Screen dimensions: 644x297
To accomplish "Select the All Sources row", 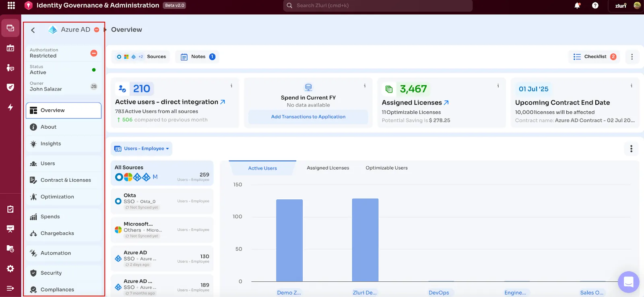I will click(x=162, y=173).
